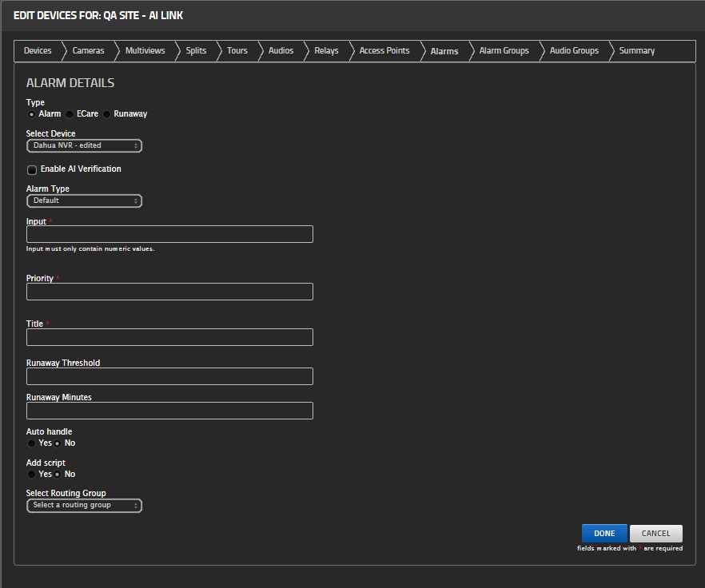This screenshot has width=705, height=588.
Task: Select the ECare type radio button
Action: point(70,114)
